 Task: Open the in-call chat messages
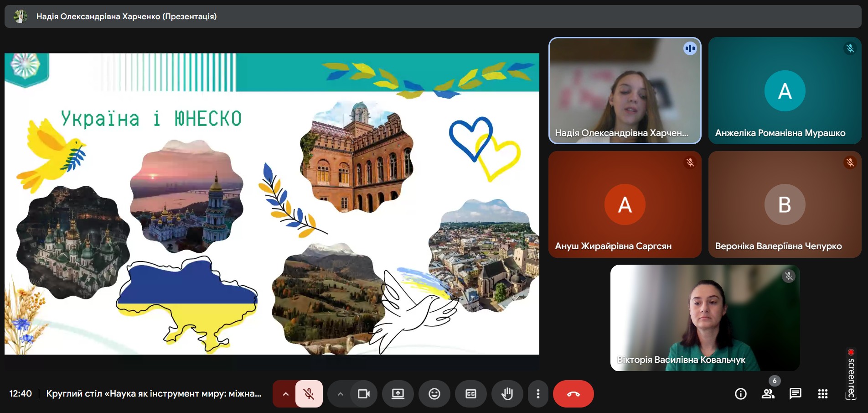tap(795, 393)
